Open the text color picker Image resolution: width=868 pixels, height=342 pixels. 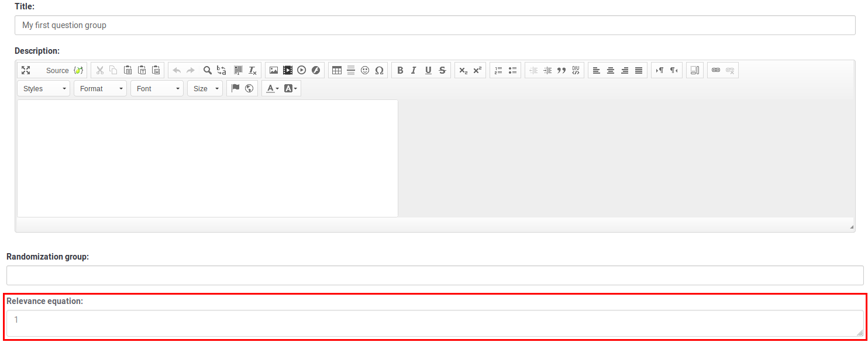[x=273, y=89]
